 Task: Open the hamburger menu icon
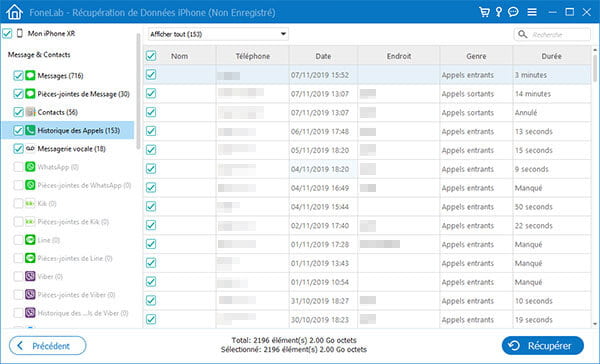coord(532,12)
